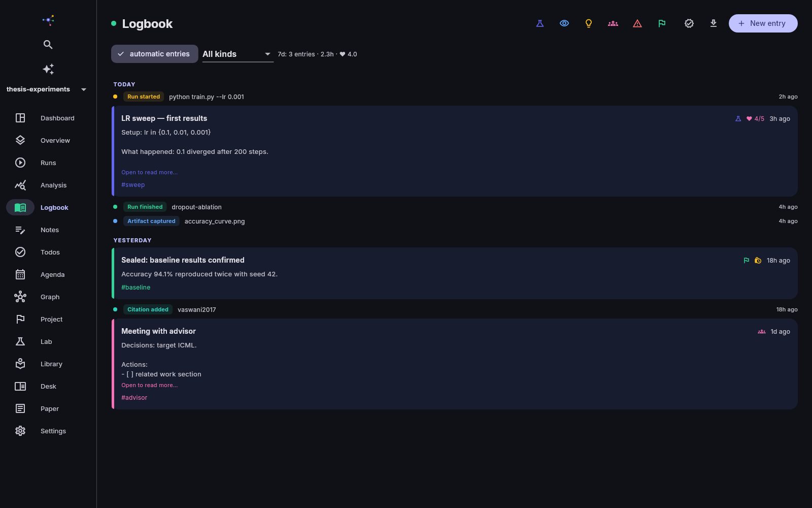The width and height of the screenshot is (812, 508).
Task: Click the app logo at sidebar top
Action: (x=48, y=20)
